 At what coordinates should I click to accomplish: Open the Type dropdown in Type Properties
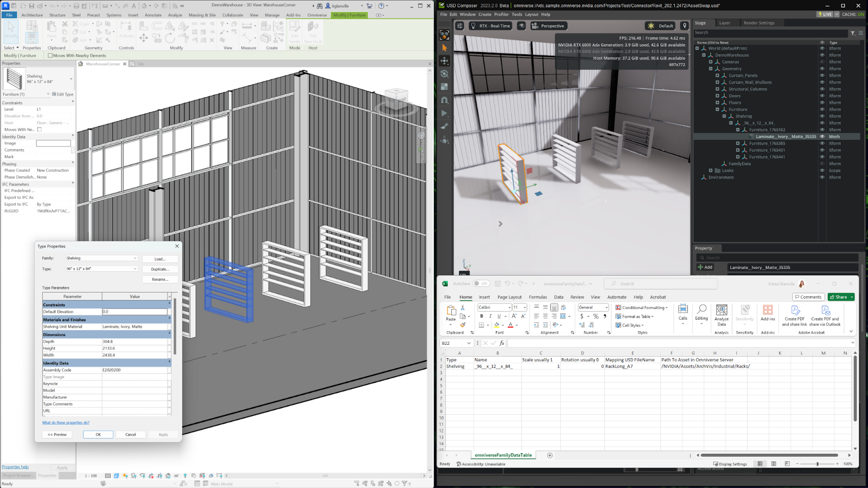101,269
